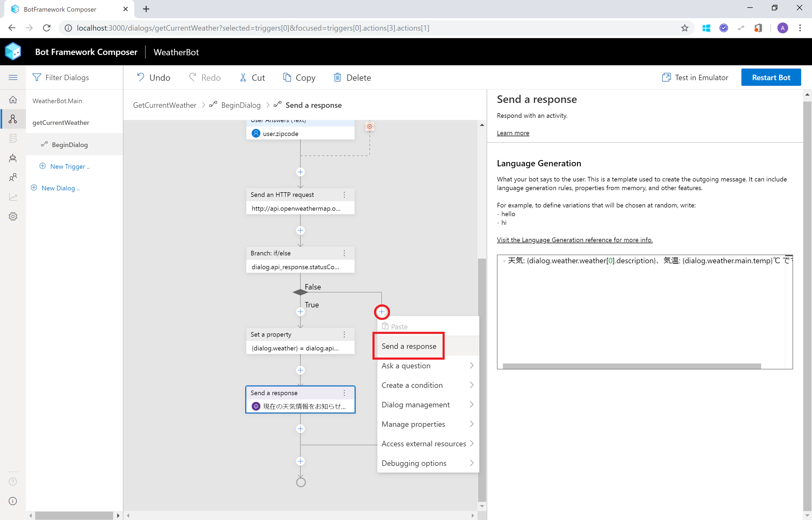
Task: Open the hamburger navigation menu
Action: point(13,78)
